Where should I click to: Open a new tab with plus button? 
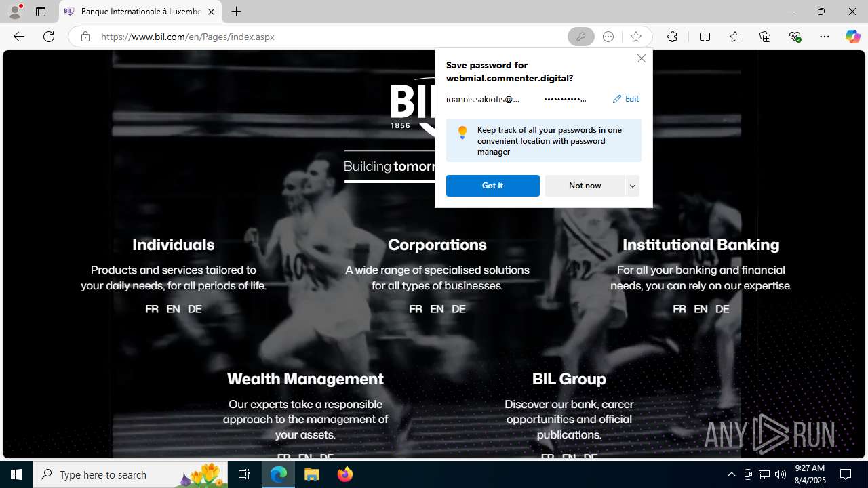coord(236,12)
